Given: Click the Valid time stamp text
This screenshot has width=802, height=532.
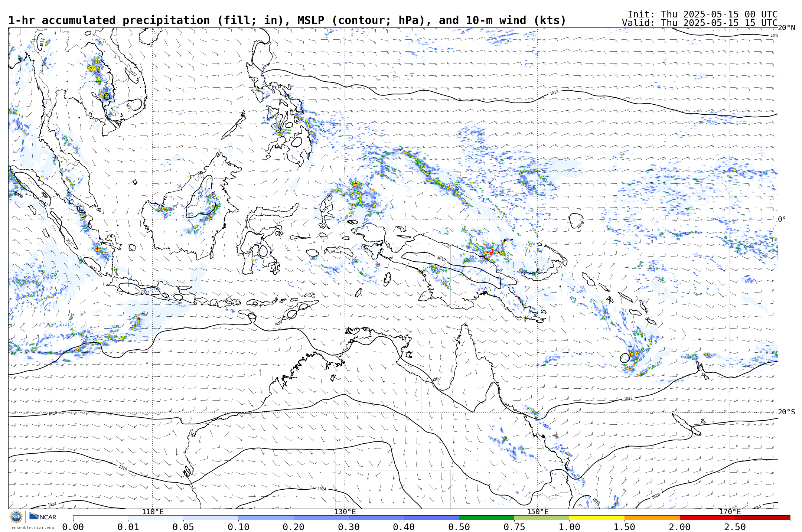Looking at the screenshot, I should coord(700,23).
